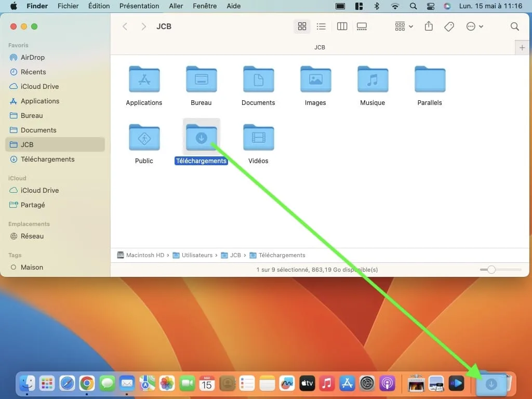Click Téléchargements in the path bar
This screenshot has width=532, height=399.
click(277, 255)
